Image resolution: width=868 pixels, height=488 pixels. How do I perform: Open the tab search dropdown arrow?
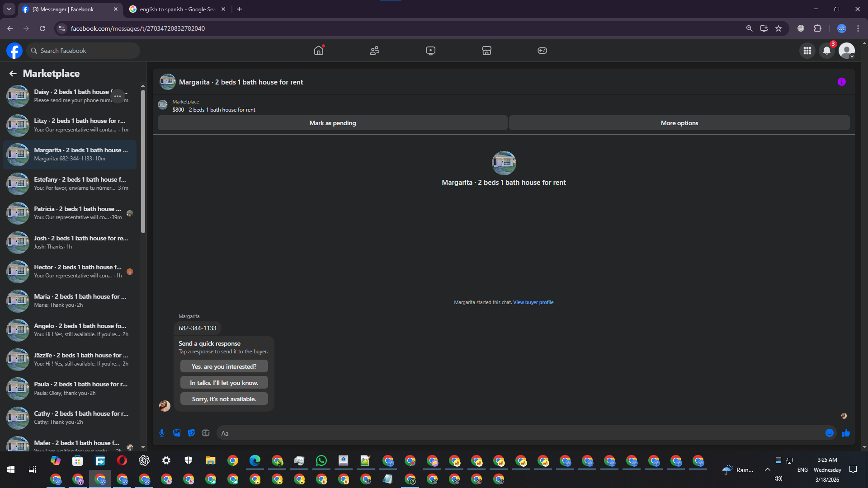(9, 9)
